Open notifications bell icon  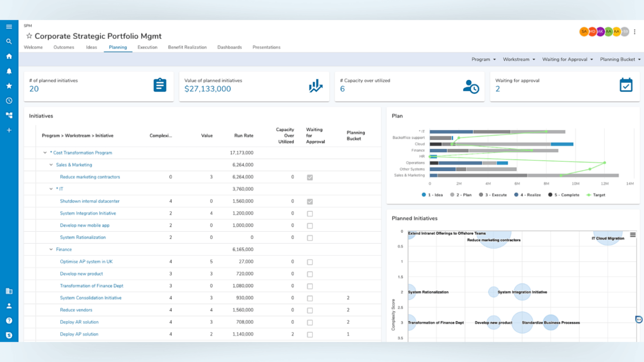pyautogui.click(x=9, y=71)
